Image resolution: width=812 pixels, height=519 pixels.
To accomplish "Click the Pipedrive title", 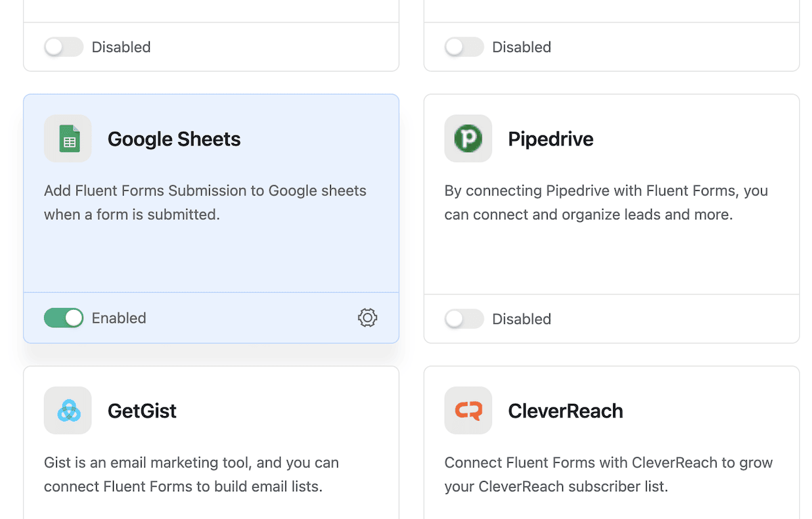I will pyautogui.click(x=551, y=139).
